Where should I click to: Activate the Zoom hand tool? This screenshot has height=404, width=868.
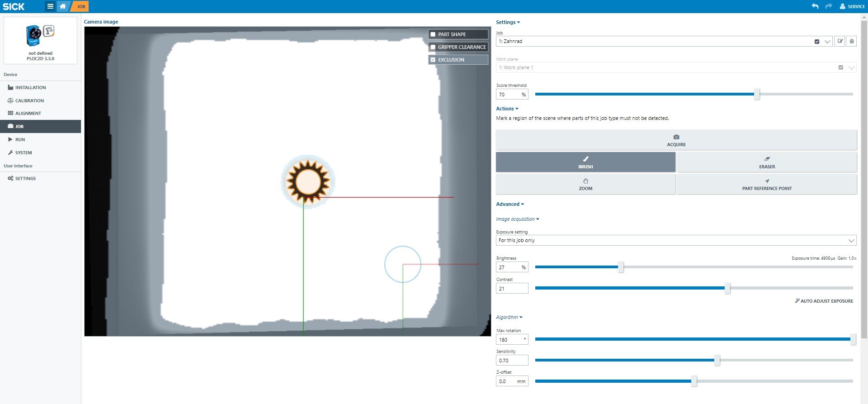coord(585,184)
